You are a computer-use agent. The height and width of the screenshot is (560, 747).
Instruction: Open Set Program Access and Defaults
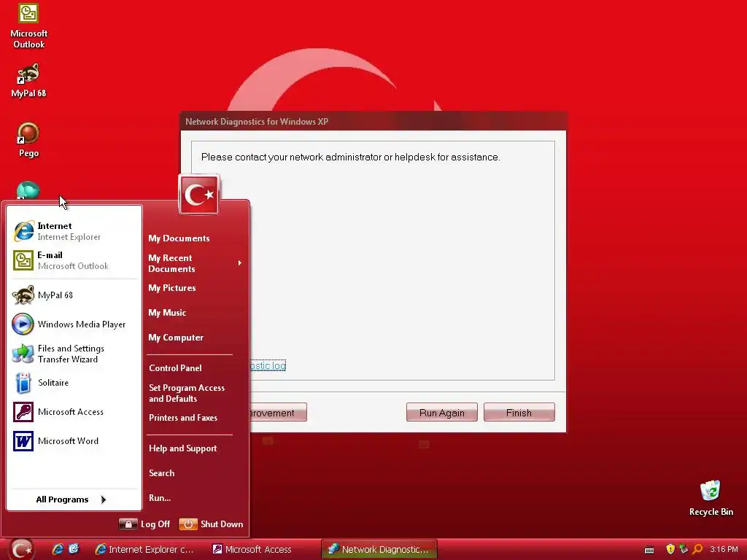tap(187, 393)
